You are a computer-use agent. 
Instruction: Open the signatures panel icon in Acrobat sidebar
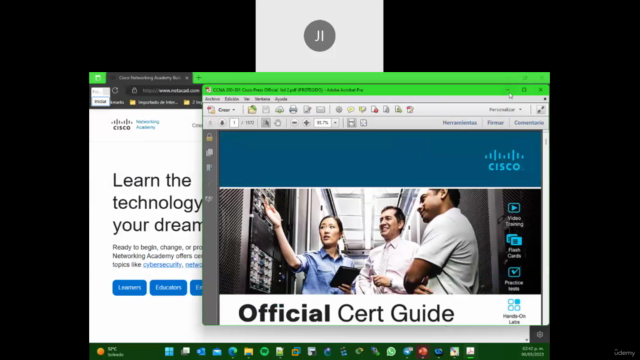[x=209, y=199]
